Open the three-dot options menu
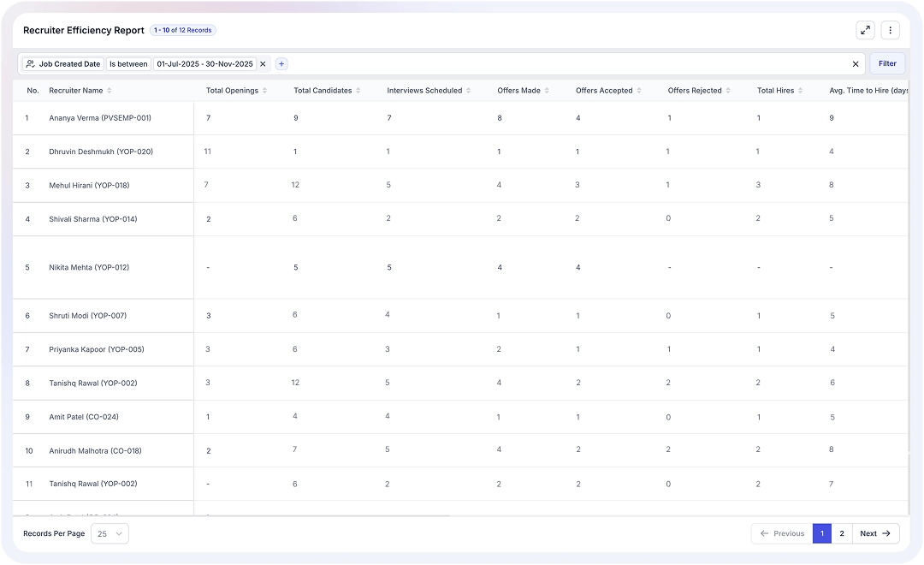This screenshot has width=924, height=565. 890,29
